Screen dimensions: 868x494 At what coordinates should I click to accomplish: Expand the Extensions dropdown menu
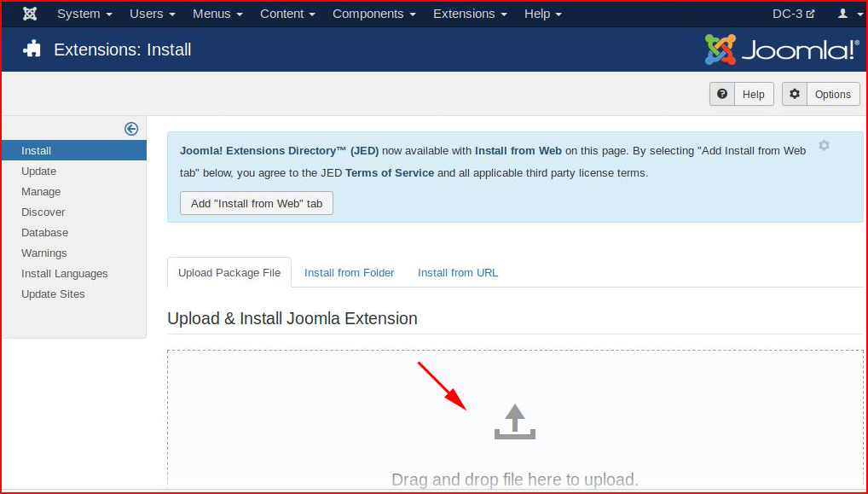click(x=470, y=14)
